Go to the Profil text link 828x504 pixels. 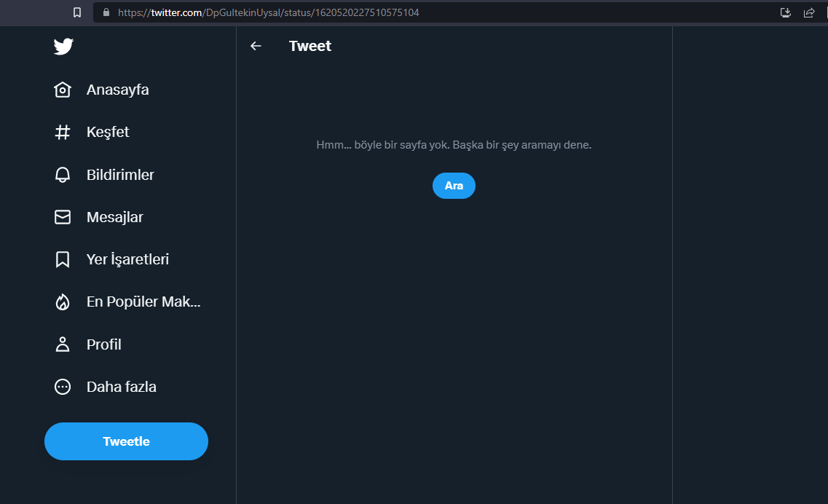(x=104, y=344)
